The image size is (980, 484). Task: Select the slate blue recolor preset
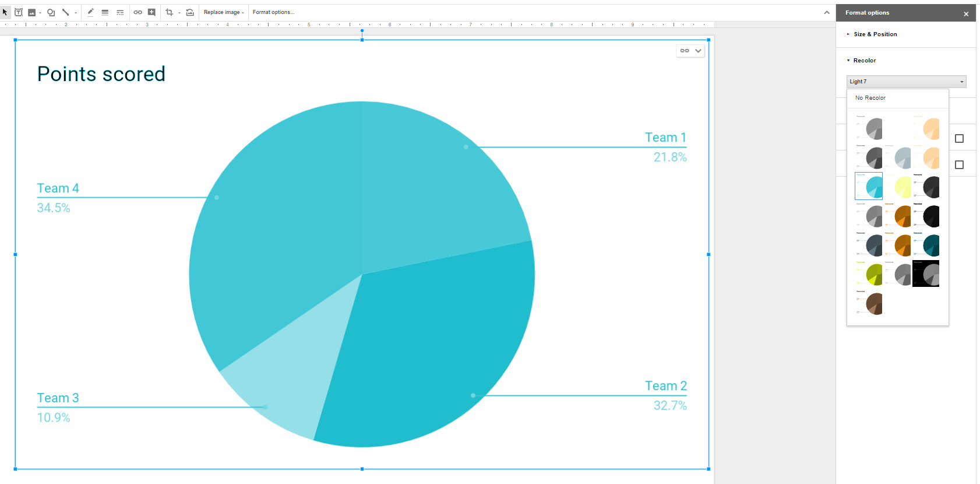(869, 245)
